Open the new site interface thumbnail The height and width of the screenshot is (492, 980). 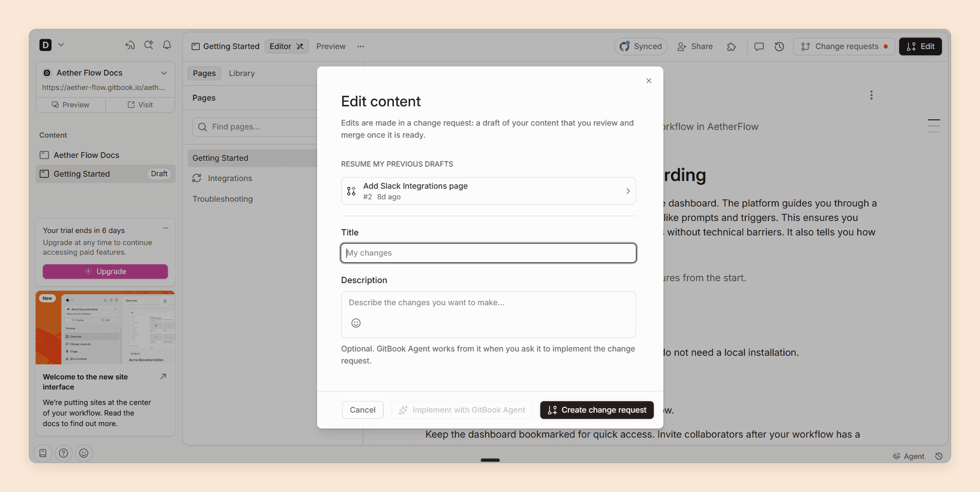105,328
